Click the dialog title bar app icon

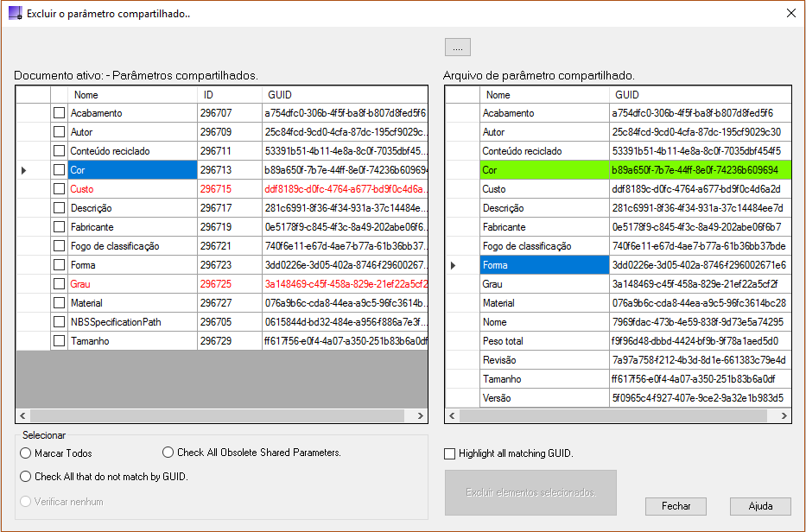pyautogui.click(x=16, y=13)
